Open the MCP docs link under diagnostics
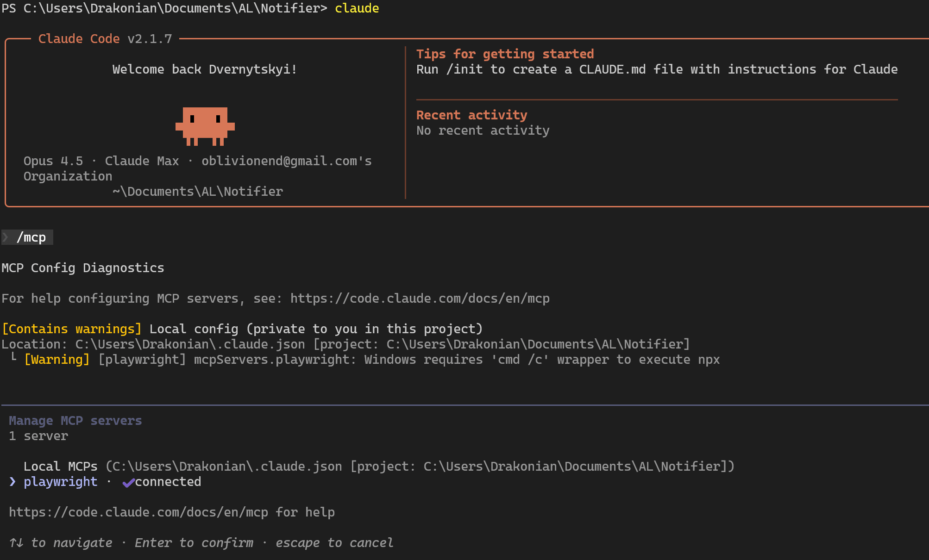 [420, 299]
